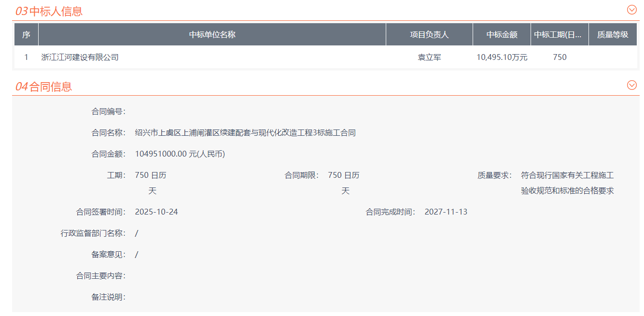Click the signing date 2025-10-24
Screen dimensions: 644x316
tap(156, 212)
